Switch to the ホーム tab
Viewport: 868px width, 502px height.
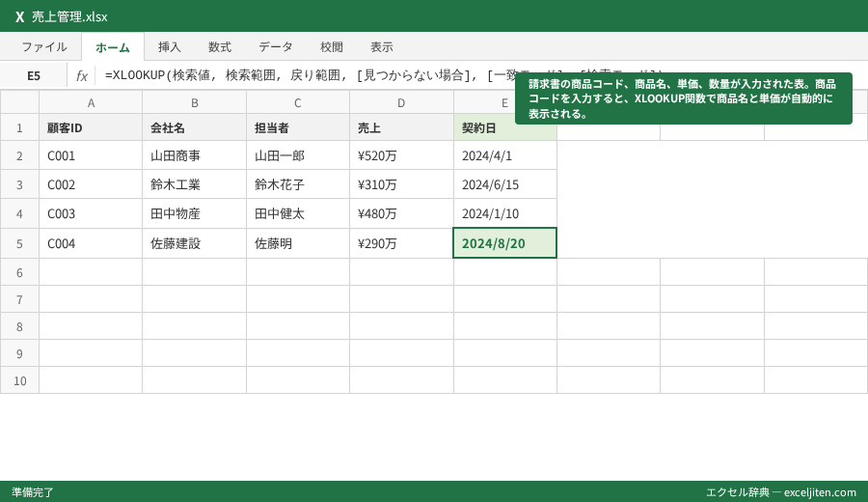coord(113,47)
